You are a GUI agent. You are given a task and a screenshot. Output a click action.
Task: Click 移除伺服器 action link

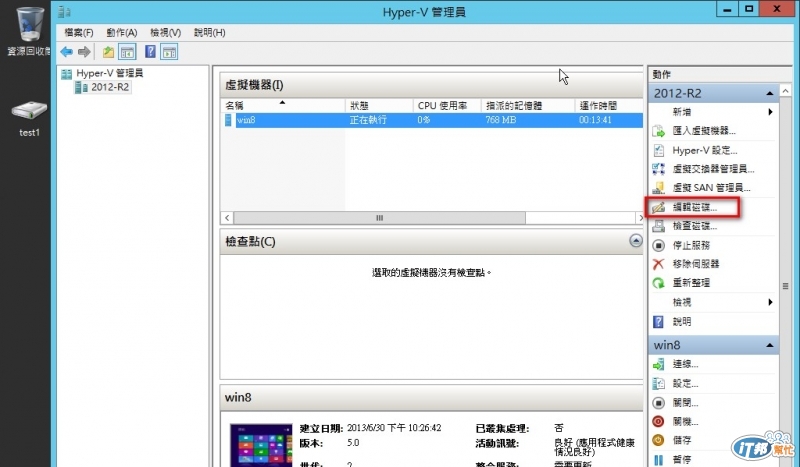[695, 264]
